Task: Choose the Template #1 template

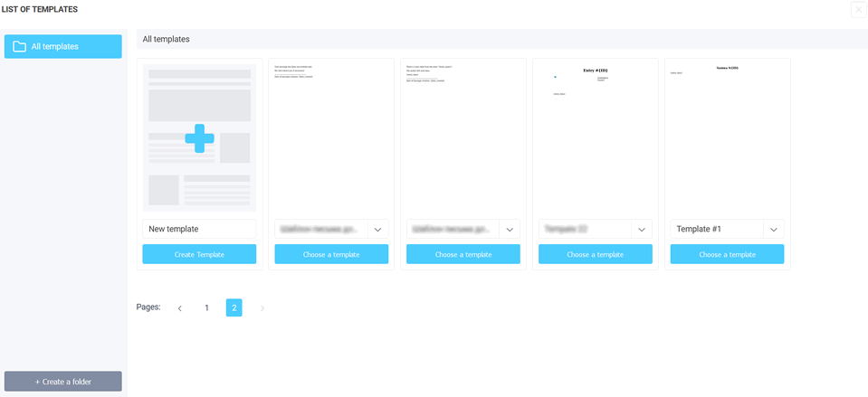Action: (x=727, y=254)
